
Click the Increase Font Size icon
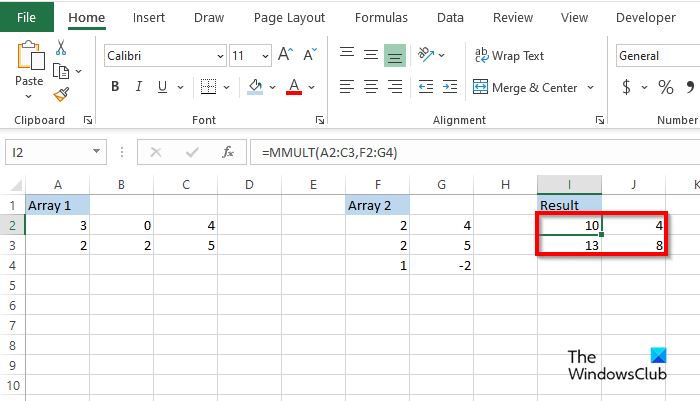point(285,56)
